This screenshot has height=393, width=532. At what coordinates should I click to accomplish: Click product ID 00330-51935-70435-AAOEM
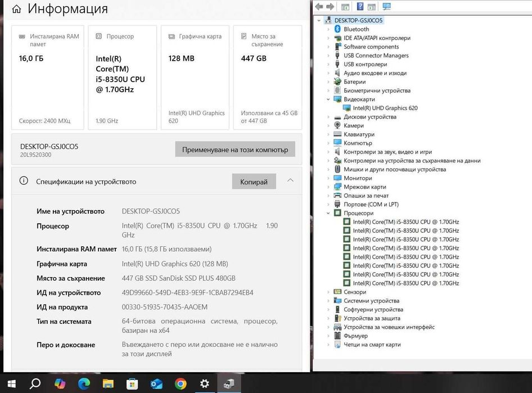tap(165, 307)
